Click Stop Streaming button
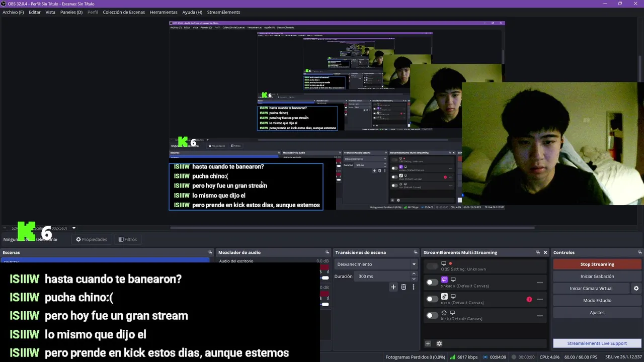 pyautogui.click(x=597, y=264)
